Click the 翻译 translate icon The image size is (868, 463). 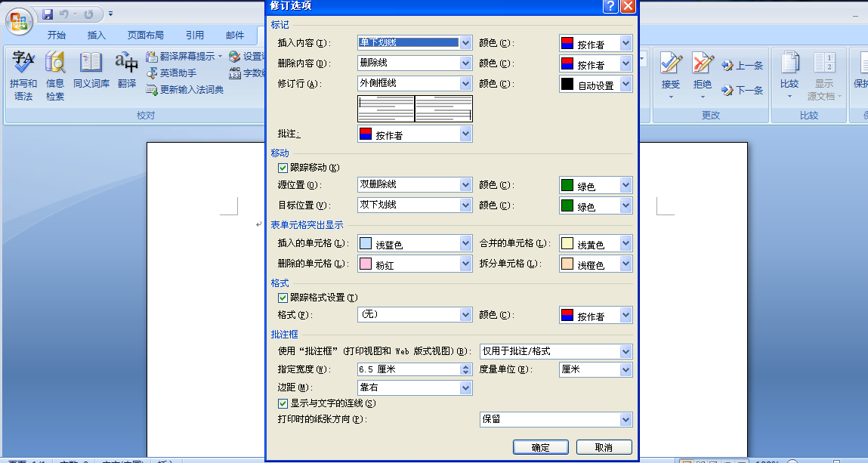coord(127,70)
